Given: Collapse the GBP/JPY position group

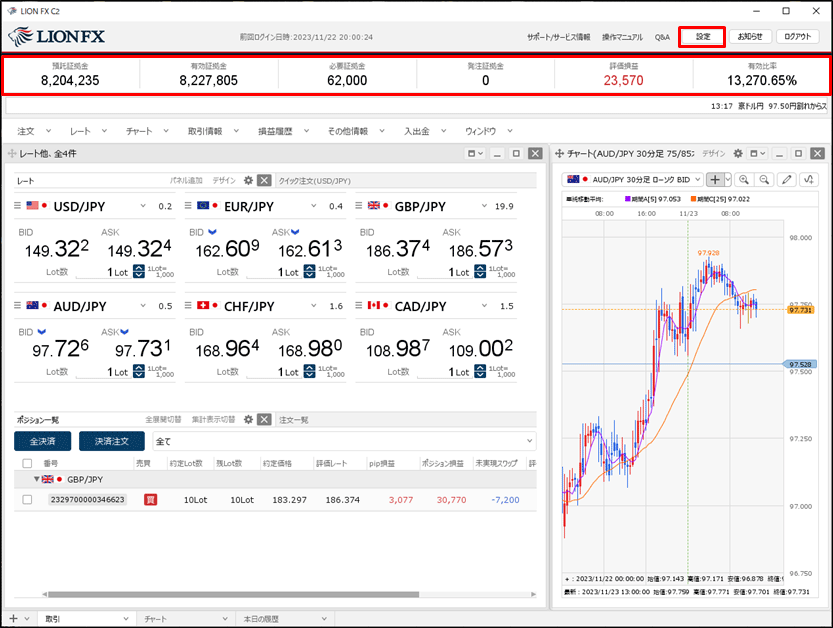Looking at the screenshot, I should click(x=38, y=480).
